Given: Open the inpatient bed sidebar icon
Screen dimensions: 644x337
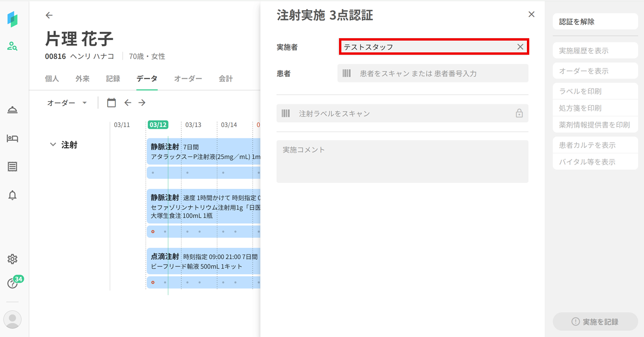Looking at the screenshot, I should pos(13,138).
